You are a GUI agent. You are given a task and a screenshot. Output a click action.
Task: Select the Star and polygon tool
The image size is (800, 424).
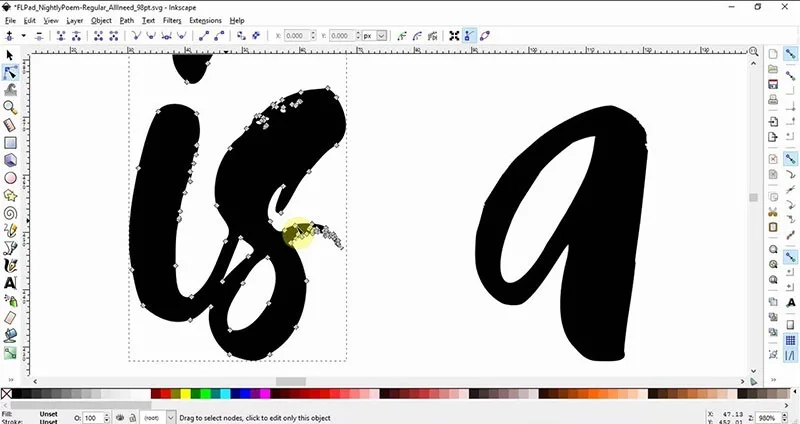click(x=10, y=195)
